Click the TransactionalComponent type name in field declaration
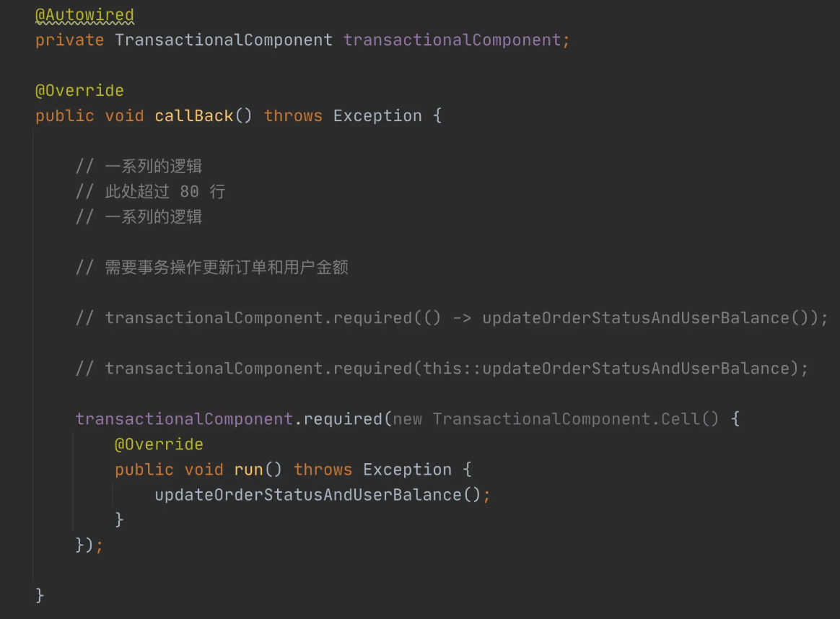This screenshot has width=840, height=619. [x=224, y=40]
